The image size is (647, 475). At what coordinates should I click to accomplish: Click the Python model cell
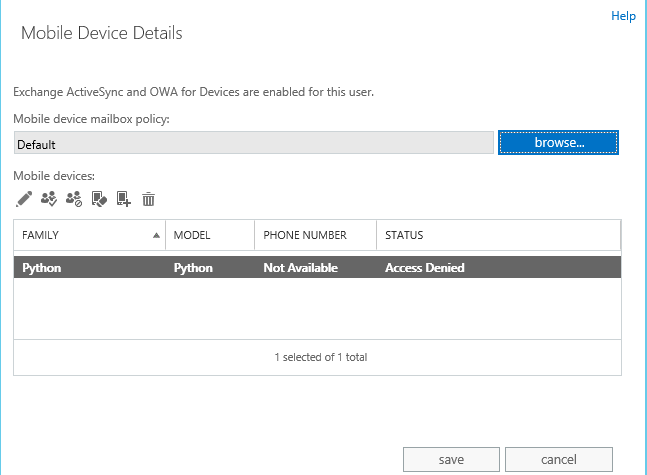point(193,268)
